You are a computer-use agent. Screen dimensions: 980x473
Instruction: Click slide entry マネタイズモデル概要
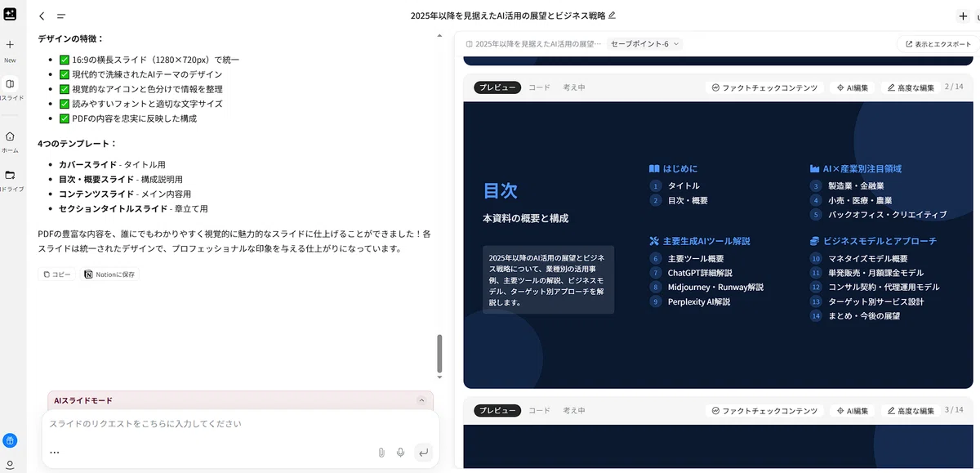867,258
